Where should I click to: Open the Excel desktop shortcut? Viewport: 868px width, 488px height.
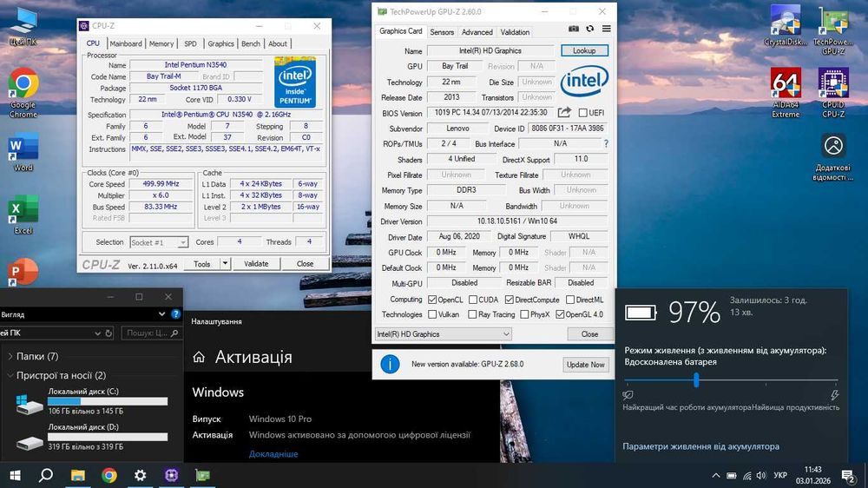23,215
